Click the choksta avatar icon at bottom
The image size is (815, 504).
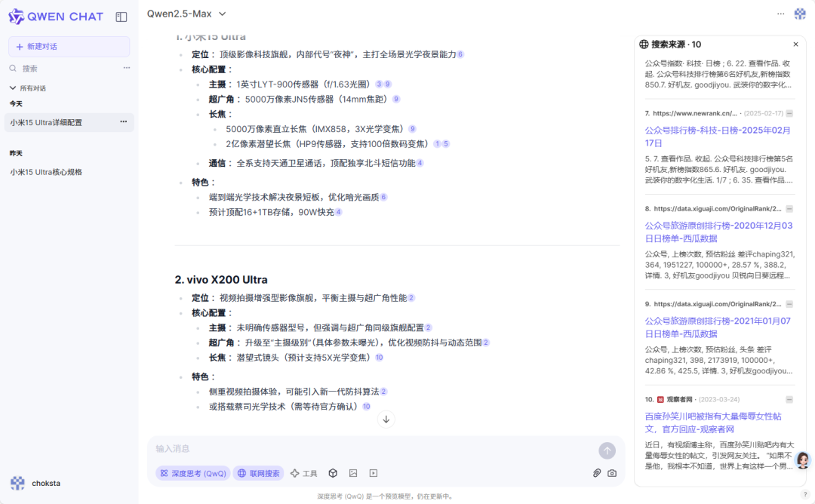click(x=17, y=483)
